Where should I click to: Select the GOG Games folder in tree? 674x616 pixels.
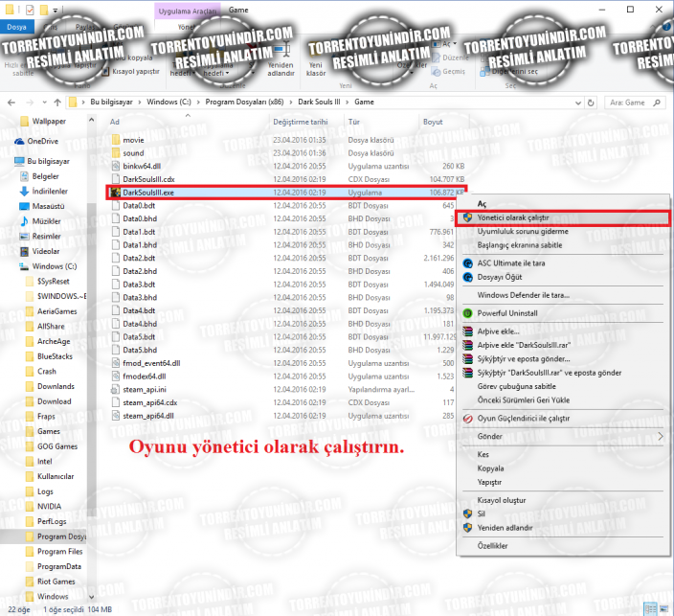(57, 446)
